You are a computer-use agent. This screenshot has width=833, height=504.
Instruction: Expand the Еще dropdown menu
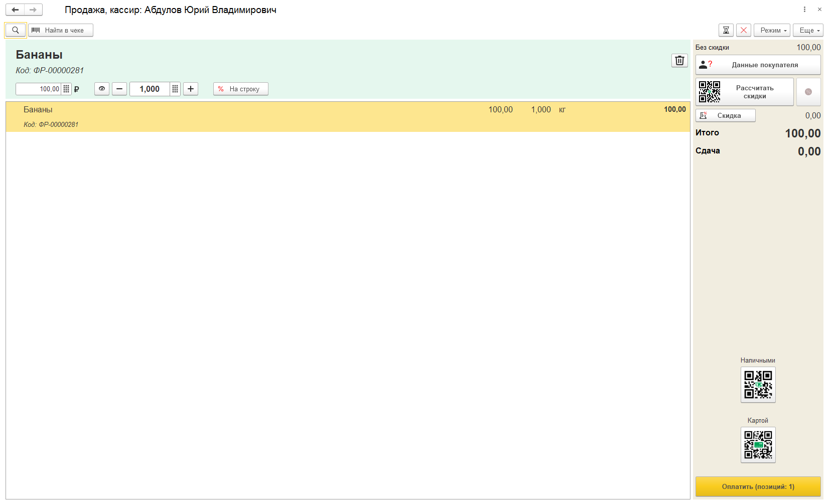coord(808,31)
